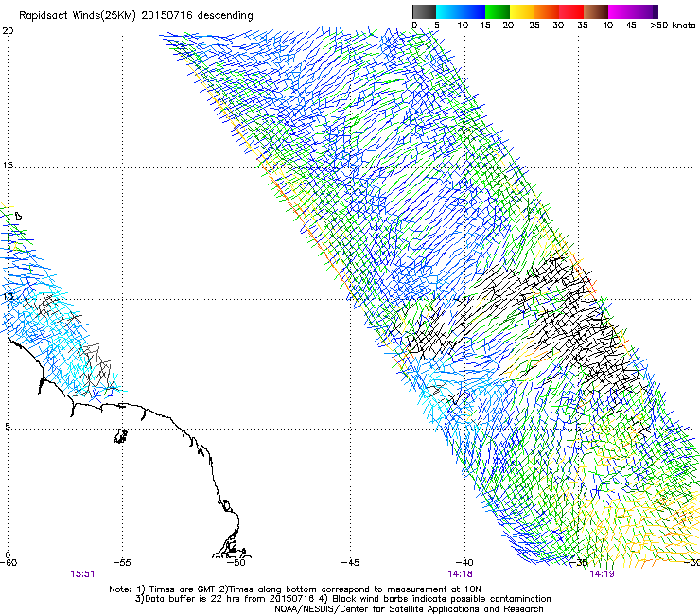Click the '>50 knots' legend label
Screen dimensions: 700x615
673,26
